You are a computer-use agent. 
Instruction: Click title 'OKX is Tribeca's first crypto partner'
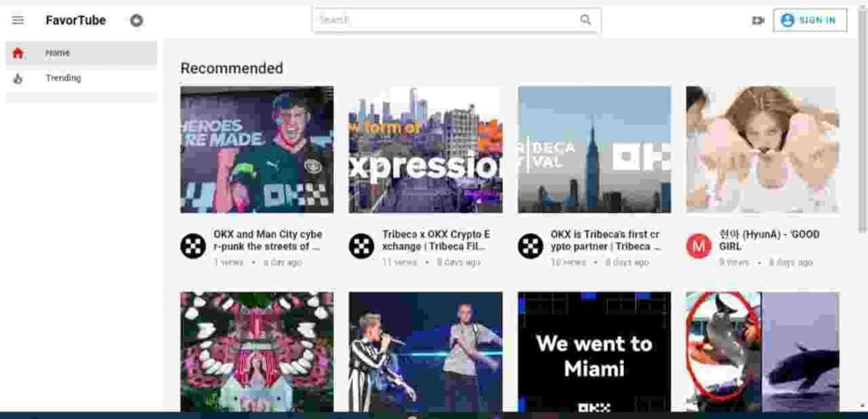coord(605,240)
